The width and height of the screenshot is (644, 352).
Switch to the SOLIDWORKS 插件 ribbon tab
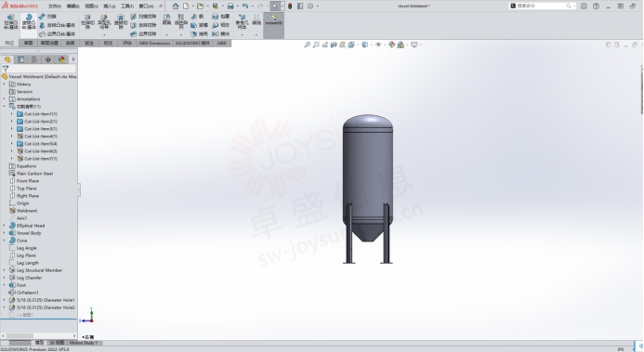click(x=192, y=43)
